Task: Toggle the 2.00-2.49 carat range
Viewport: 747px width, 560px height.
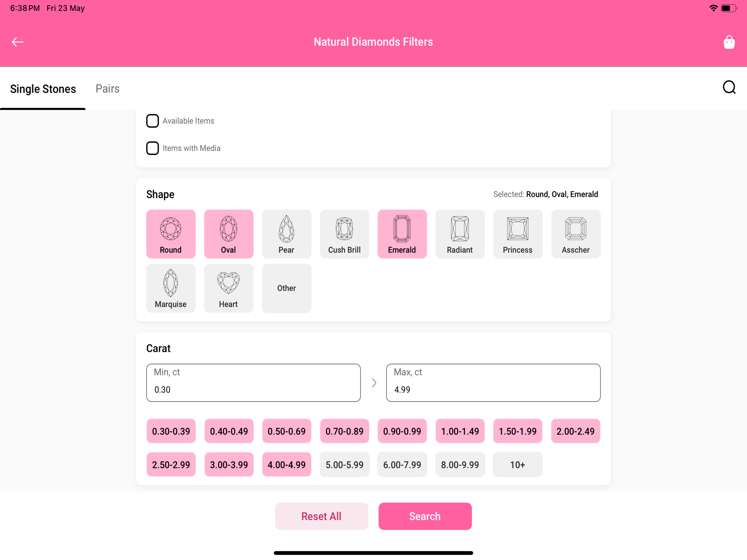Action: point(576,431)
